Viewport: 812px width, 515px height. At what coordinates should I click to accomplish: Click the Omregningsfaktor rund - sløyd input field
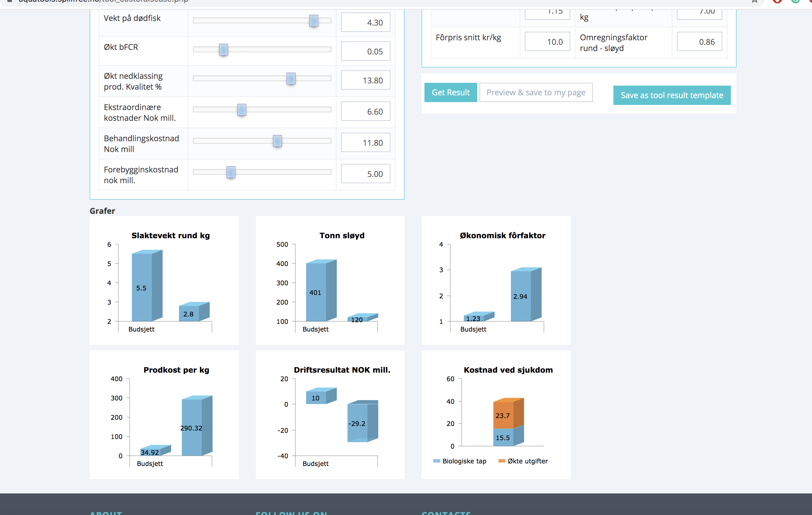point(699,42)
